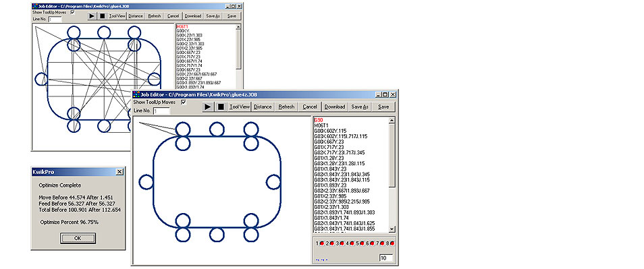Image resolution: width=644 pixels, height=269 pixels.
Task: Open Tool View in the glue4.JOB window
Action: click(117, 16)
